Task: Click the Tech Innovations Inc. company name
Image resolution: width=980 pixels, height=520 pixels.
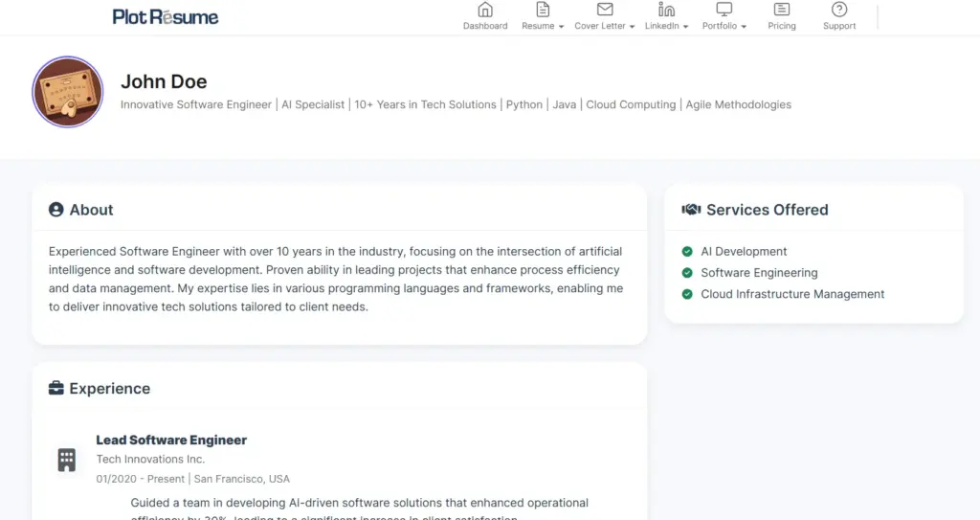Action: pyautogui.click(x=150, y=460)
